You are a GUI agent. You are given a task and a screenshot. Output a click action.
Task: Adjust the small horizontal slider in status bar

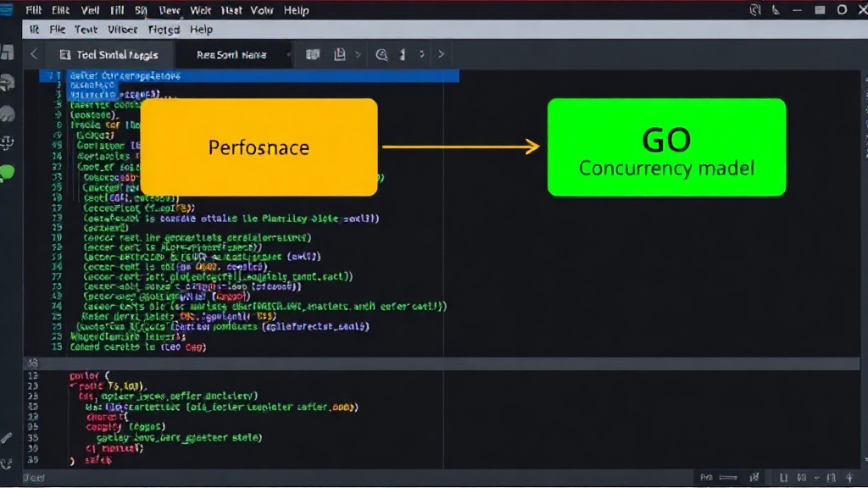click(x=728, y=477)
